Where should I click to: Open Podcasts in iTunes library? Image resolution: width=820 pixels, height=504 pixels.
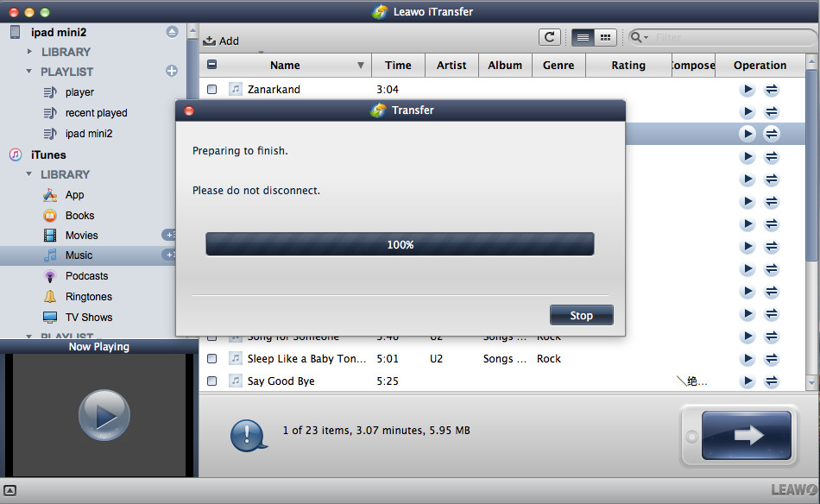tap(86, 276)
